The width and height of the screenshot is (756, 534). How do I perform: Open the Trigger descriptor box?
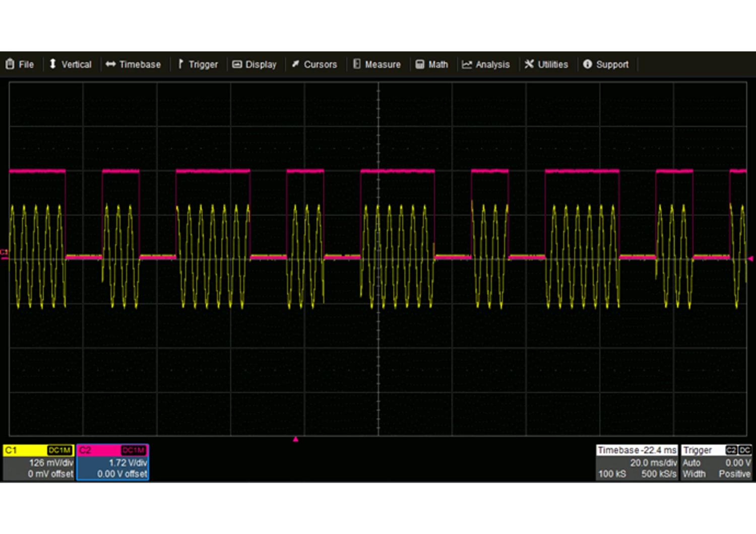coord(716,462)
